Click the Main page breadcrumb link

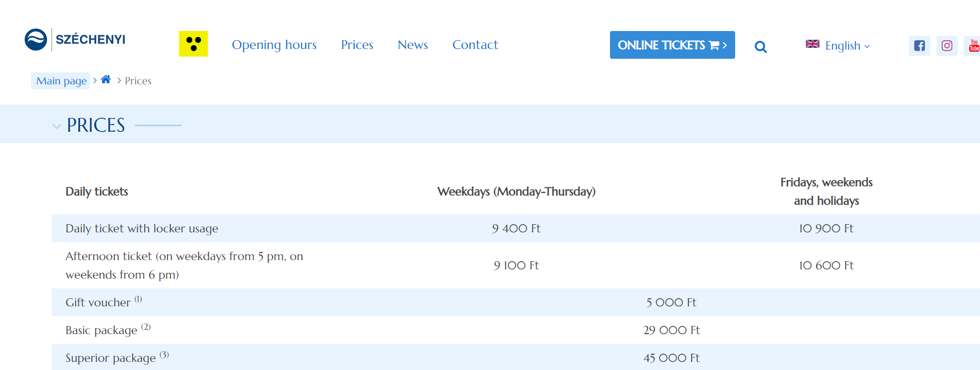61,81
